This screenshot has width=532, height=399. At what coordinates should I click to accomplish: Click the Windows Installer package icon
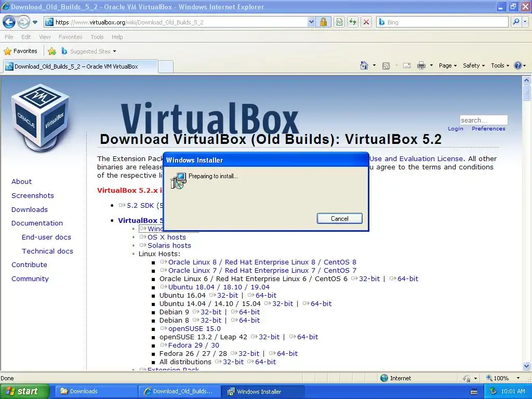(x=178, y=180)
